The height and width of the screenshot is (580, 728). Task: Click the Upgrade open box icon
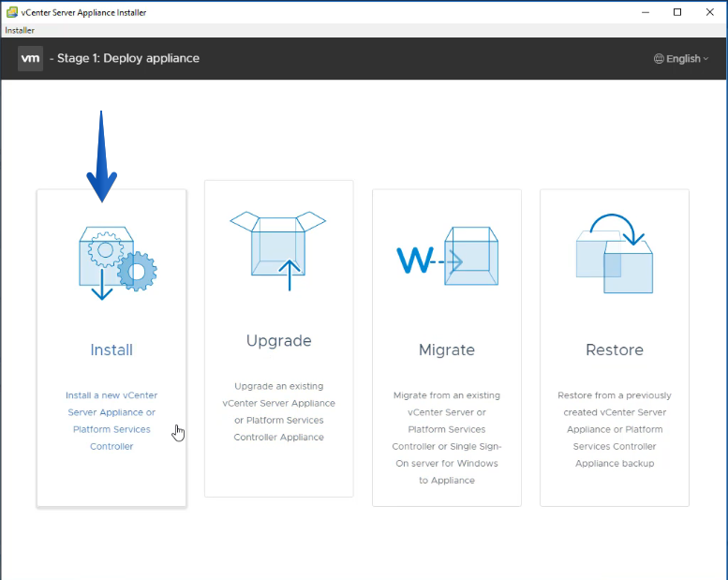[278, 251]
